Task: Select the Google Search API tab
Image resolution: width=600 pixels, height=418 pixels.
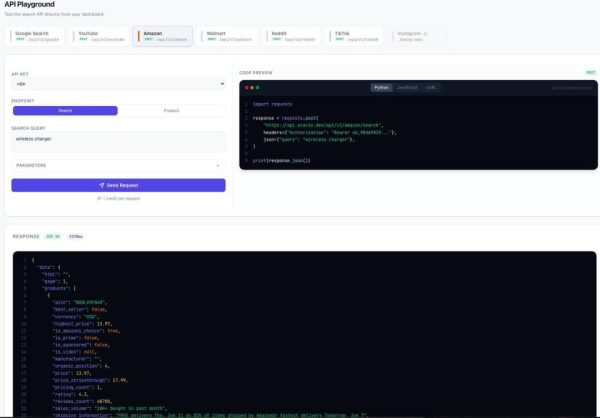Action: tap(34, 36)
